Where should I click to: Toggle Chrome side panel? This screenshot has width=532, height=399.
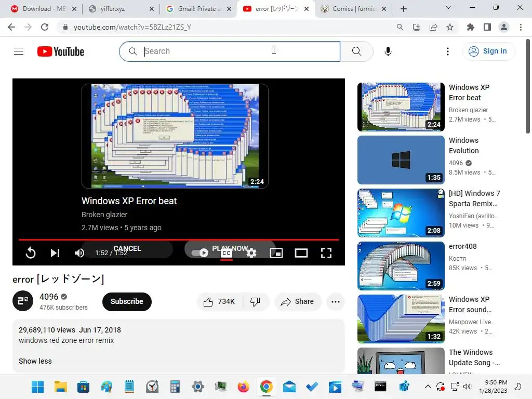487,27
